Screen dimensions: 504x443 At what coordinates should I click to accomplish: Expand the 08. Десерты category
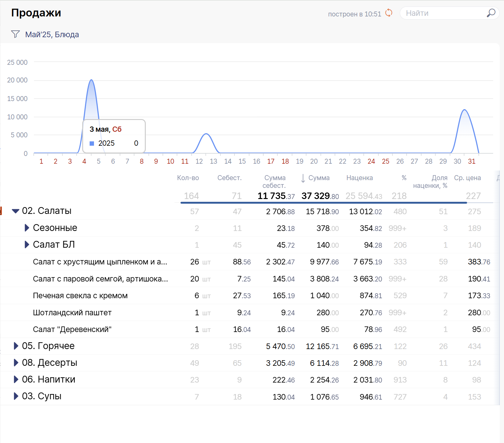pyautogui.click(x=16, y=363)
